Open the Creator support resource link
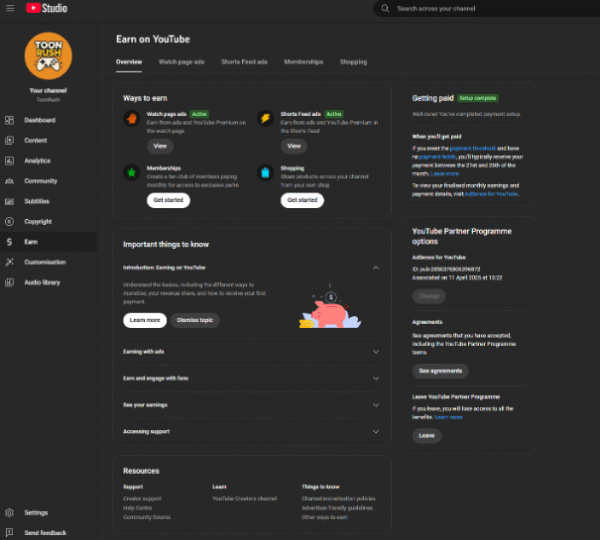This screenshot has width=600, height=540. [x=142, y=499]
